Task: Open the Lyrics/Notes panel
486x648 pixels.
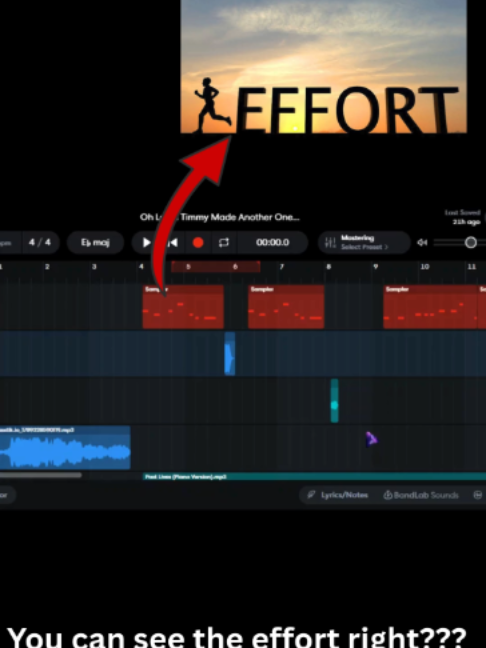Action: pos(338,495)
